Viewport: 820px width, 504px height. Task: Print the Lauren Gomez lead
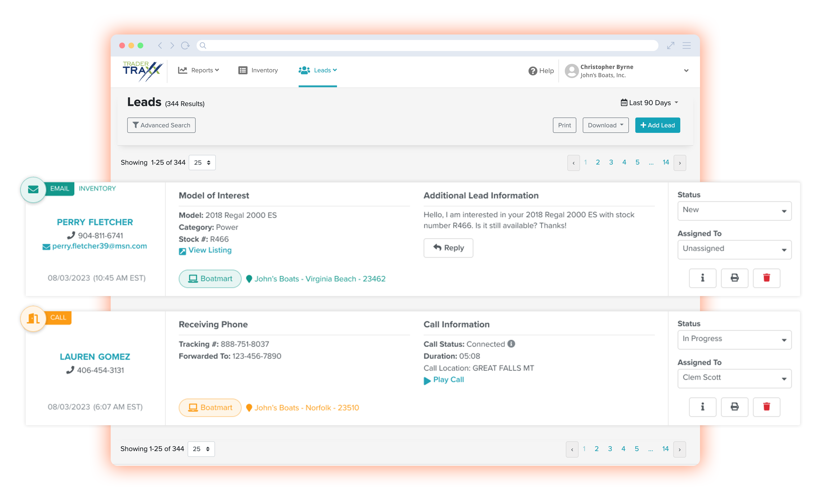734,407
